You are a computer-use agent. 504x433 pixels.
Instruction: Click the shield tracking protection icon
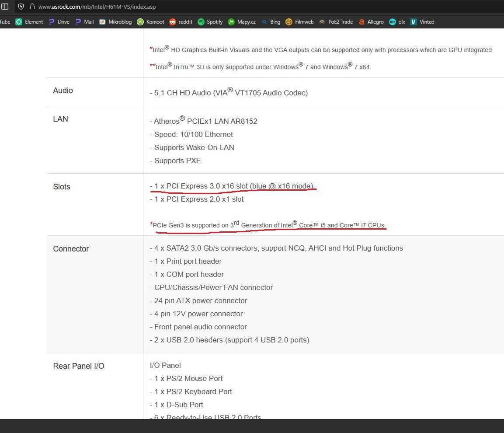(21, 7)
